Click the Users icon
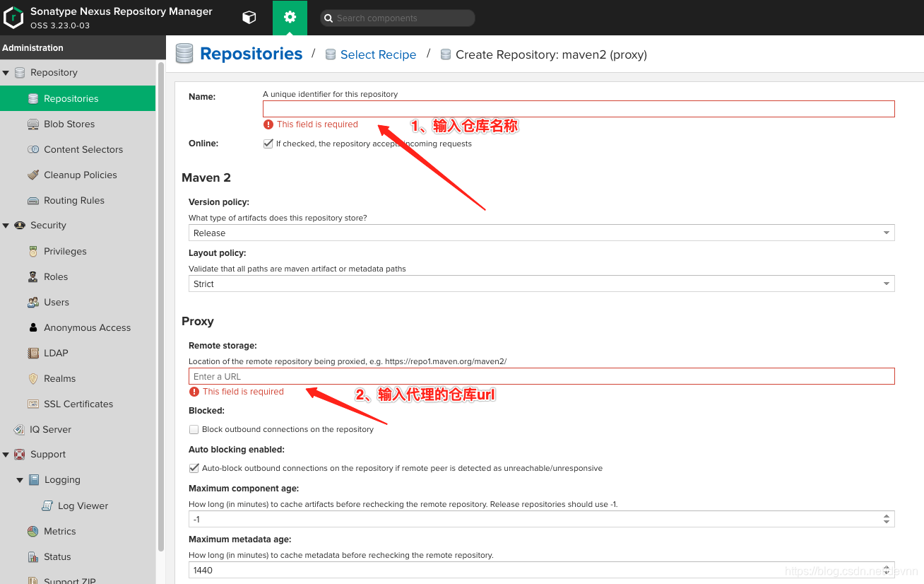Image resolution: width=924 pixels, height=584 pixels. click(33, 302)
